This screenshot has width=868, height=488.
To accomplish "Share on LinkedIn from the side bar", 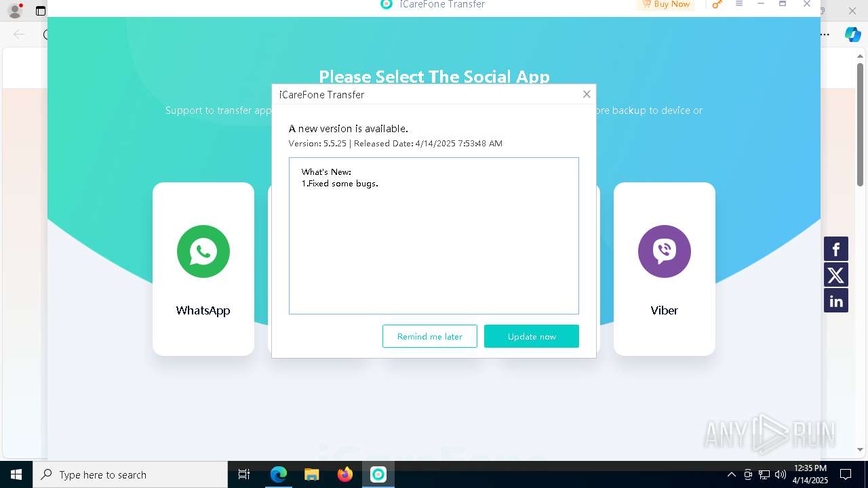I will coord(836,300).
